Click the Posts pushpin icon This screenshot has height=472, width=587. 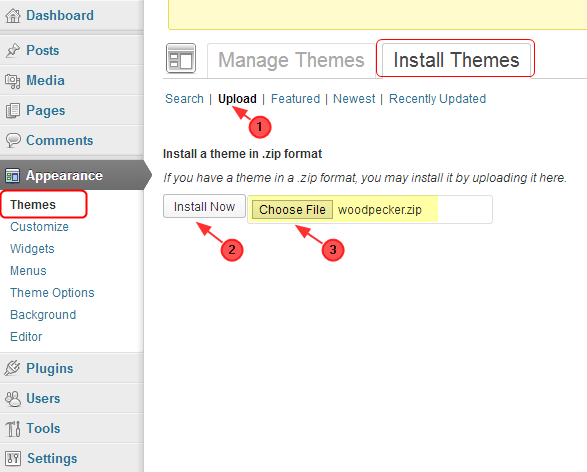click(13, 51)
